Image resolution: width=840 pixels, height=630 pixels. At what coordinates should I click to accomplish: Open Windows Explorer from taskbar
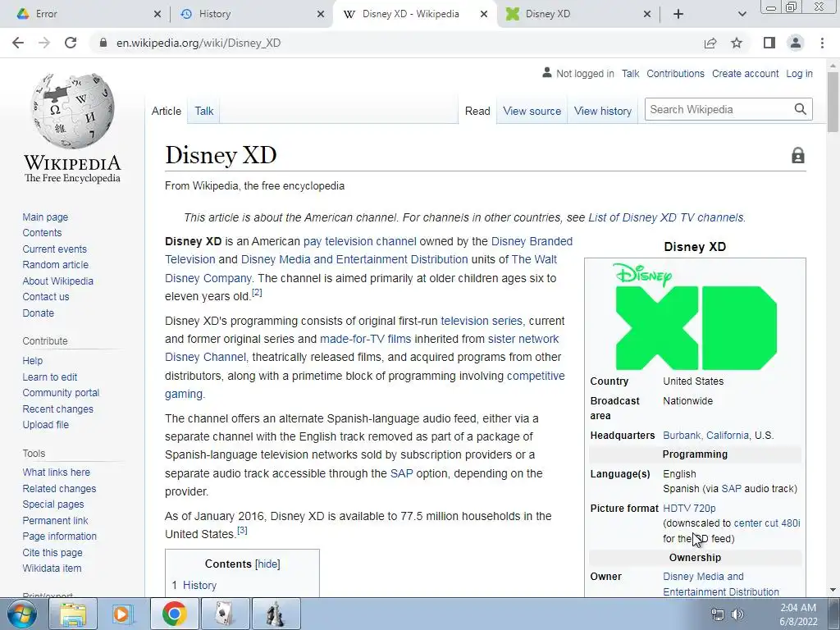[73, 614]
